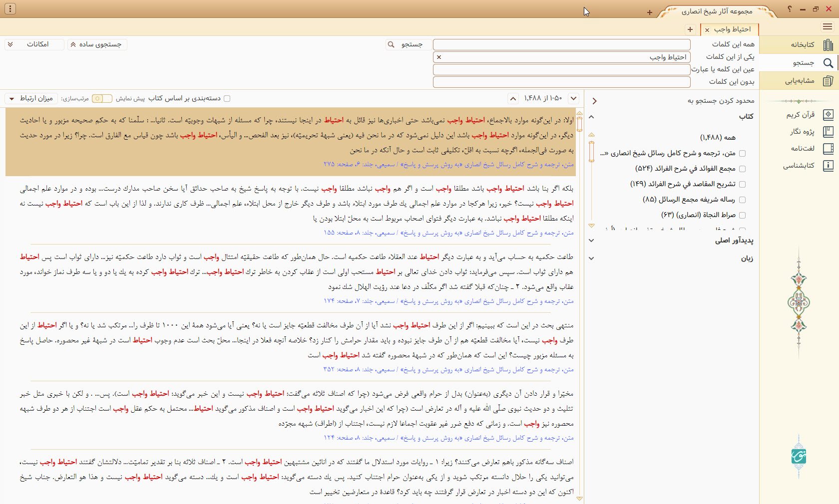The width and height of the screenshot is (839, 504).
Task: Open the کتابشناسی bibliography icon
Action: click(828, 166)
